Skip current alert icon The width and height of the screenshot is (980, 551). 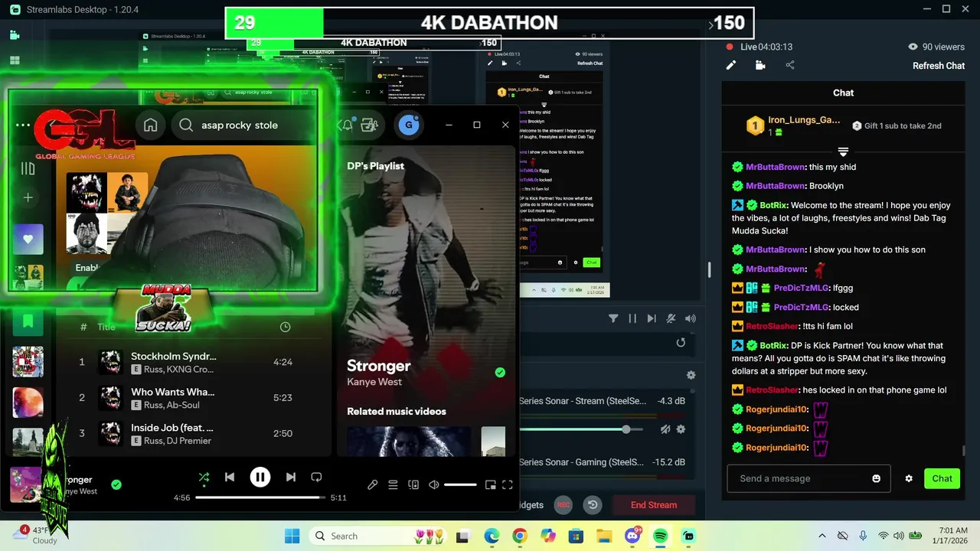coord(652,318)
